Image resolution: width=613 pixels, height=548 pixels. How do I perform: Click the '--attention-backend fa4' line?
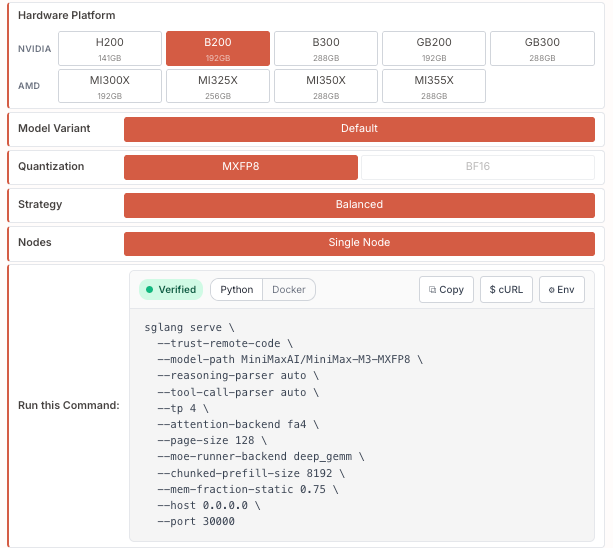[238, 424]
